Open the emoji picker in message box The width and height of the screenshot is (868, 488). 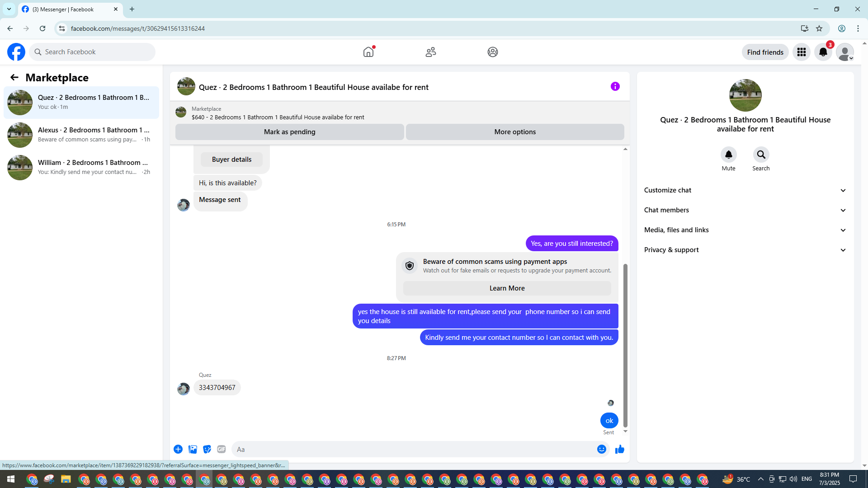pyautogui.click(x=601, y=449)
